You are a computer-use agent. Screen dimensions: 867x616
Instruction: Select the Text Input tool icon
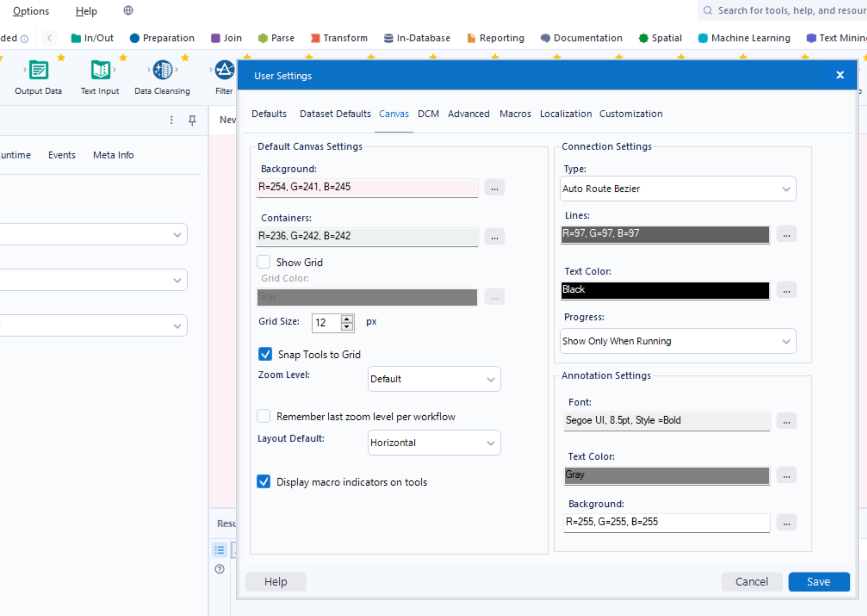coord(100,70)
